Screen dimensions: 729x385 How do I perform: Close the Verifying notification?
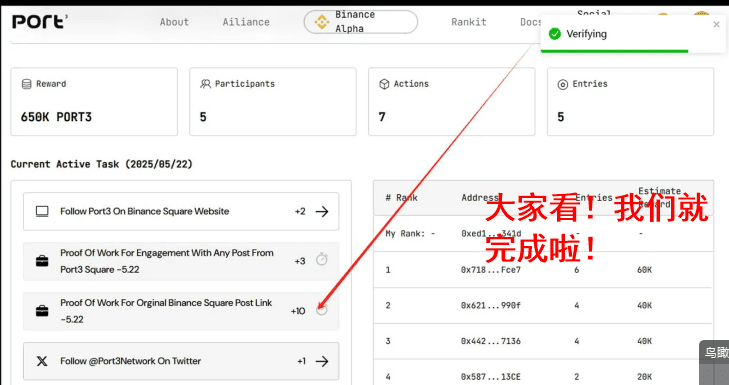point(716,24)
